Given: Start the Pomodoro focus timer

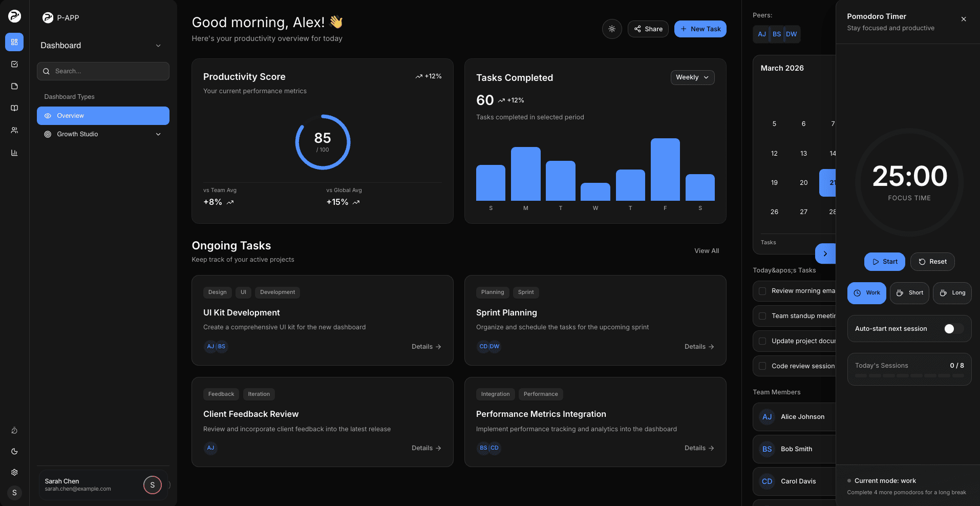Looking at the screenshot, I should [884, 261].
